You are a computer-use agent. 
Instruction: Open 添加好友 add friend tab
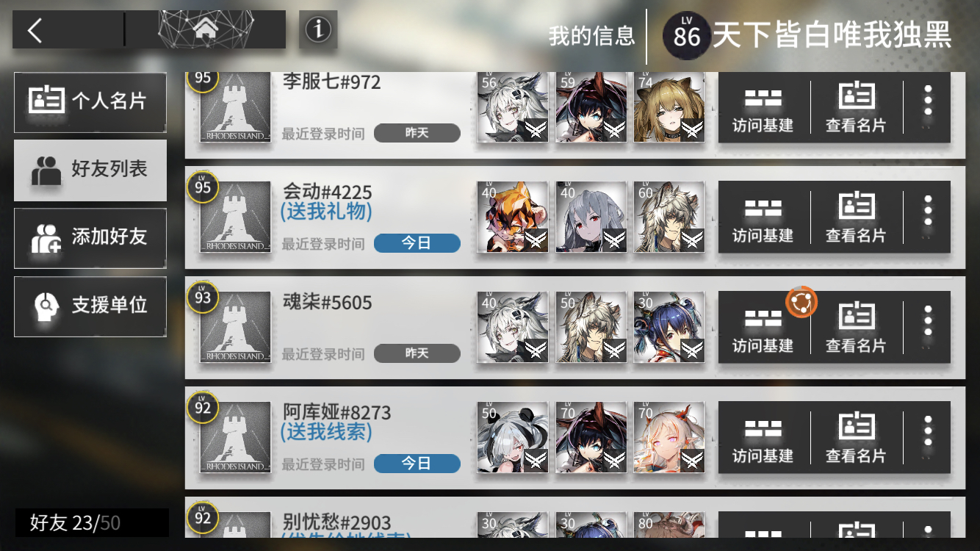point(90,238)
